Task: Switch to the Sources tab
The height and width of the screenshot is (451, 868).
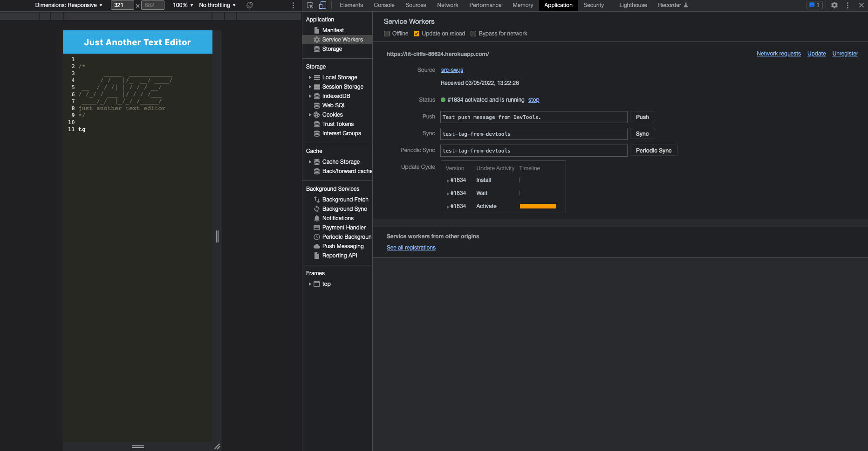Action: 416,5
